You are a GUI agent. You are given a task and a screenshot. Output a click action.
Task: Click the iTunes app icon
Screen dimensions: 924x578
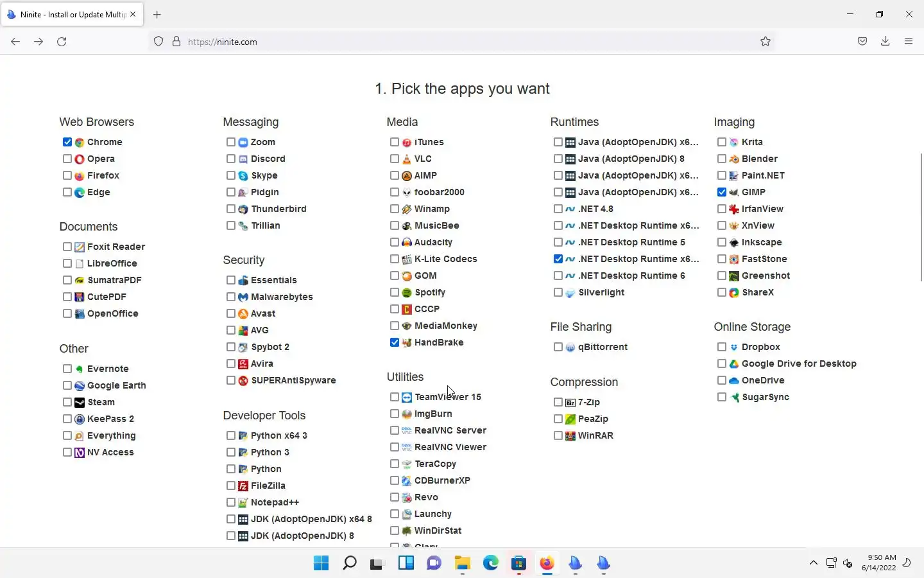(407, 142)
